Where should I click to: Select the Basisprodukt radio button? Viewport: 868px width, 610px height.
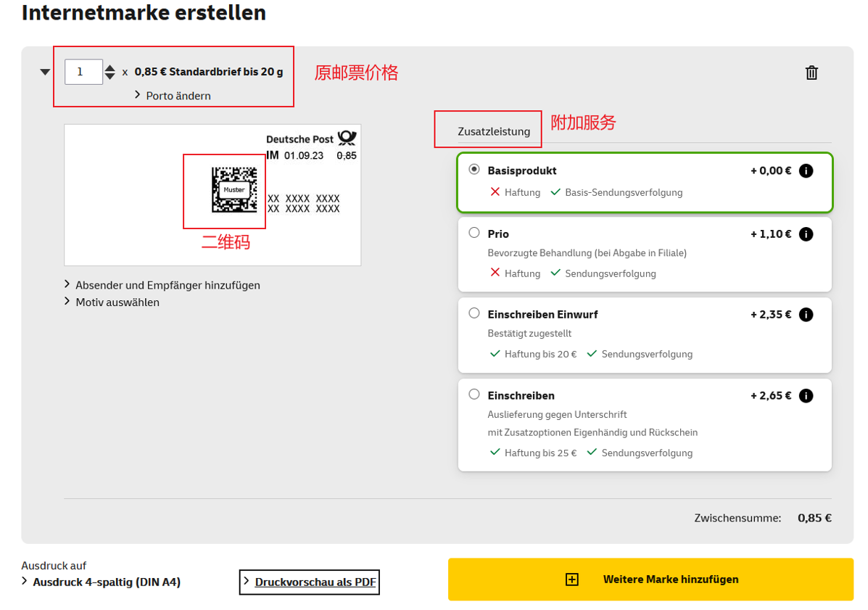click(x=474, y=170)
